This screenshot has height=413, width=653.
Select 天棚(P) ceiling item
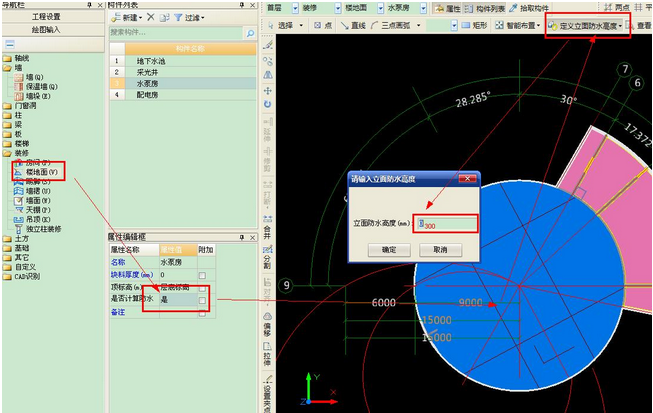32,210
